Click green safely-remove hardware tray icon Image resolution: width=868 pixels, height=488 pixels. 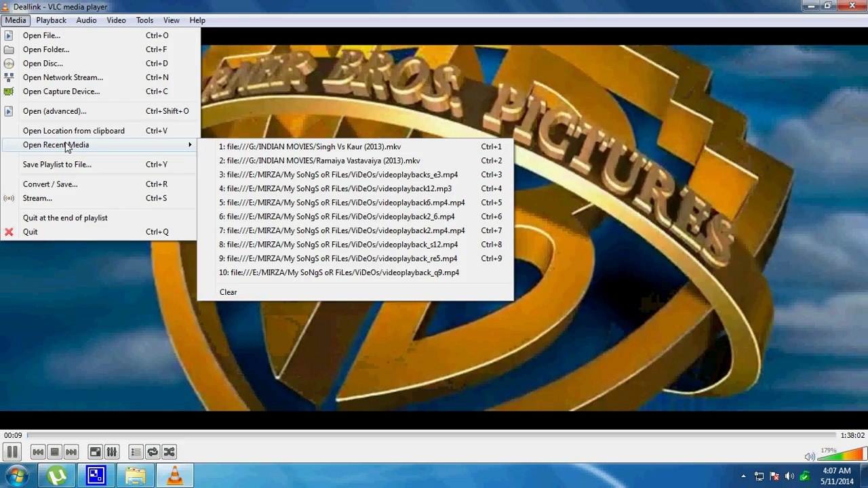tap(804, 476)
